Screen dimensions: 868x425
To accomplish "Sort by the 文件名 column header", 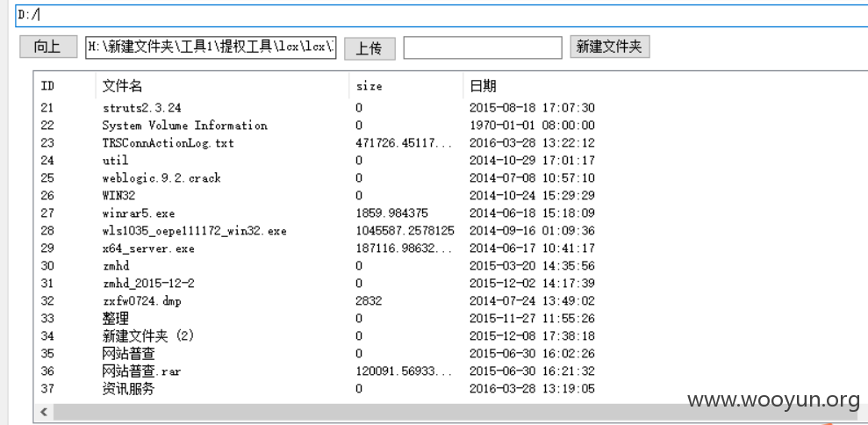I will pyautogui.click(x=122, y=86).
